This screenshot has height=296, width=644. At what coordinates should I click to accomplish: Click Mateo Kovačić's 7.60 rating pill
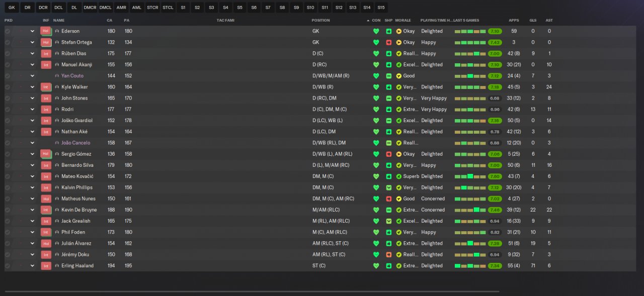tap(495, 176)
